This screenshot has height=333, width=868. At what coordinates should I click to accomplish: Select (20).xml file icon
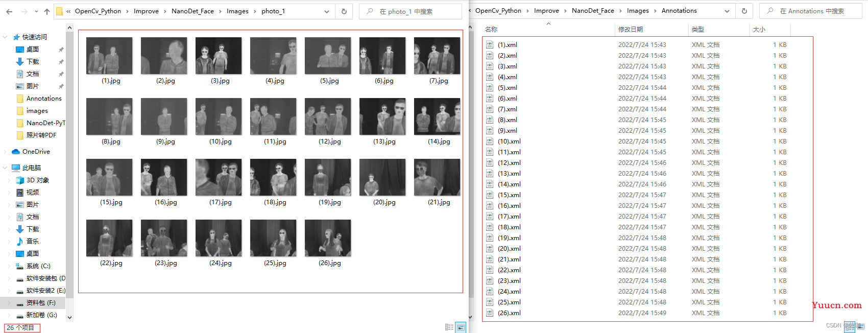tap(490, 249)
